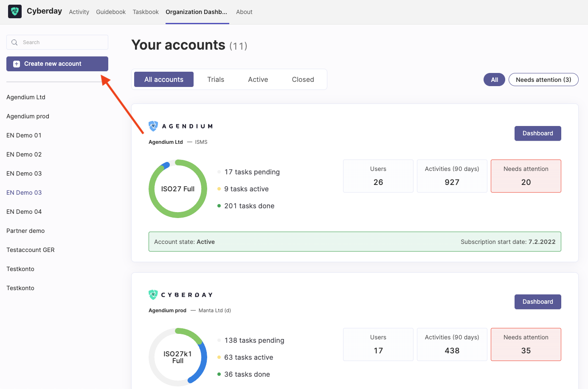Click Subscription start date 7.2.2022
588x389 pixels.
[508, 242]
